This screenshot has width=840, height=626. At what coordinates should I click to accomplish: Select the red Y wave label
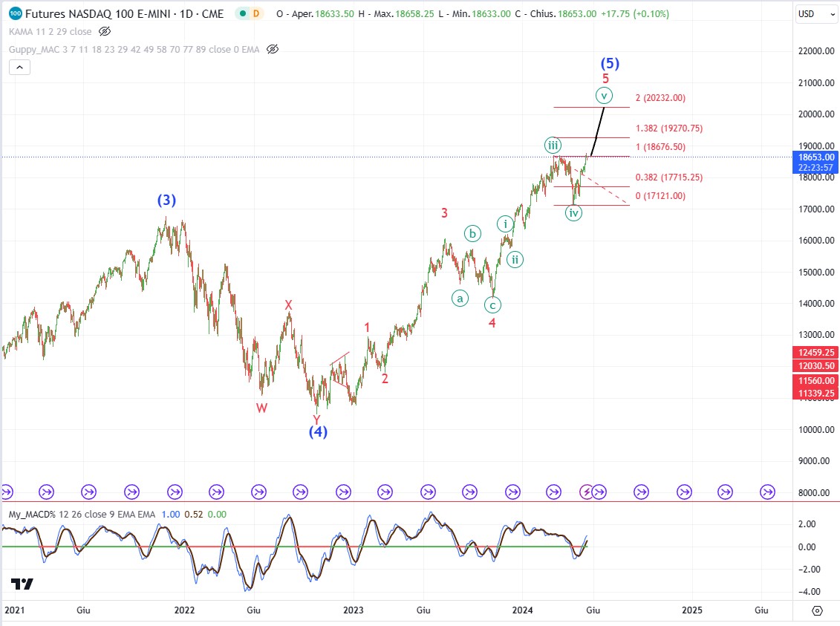click(x=316, y=420)
